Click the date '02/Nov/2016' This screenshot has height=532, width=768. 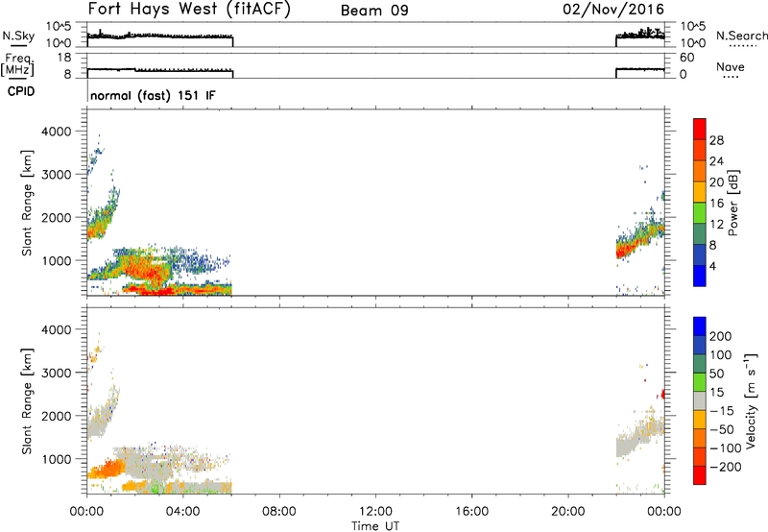coord(613,10)
